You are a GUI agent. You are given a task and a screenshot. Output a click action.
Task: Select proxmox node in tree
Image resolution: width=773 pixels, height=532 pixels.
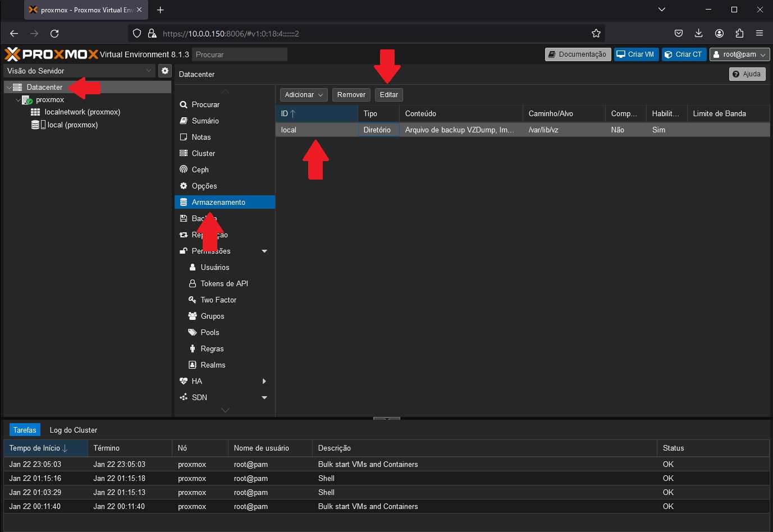click(50, 100)
